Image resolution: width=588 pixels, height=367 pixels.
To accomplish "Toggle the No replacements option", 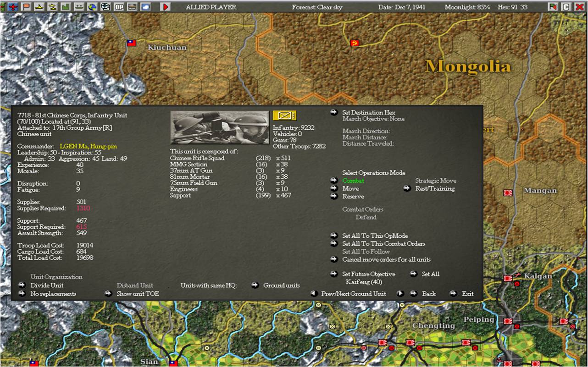I will (53, 294).
